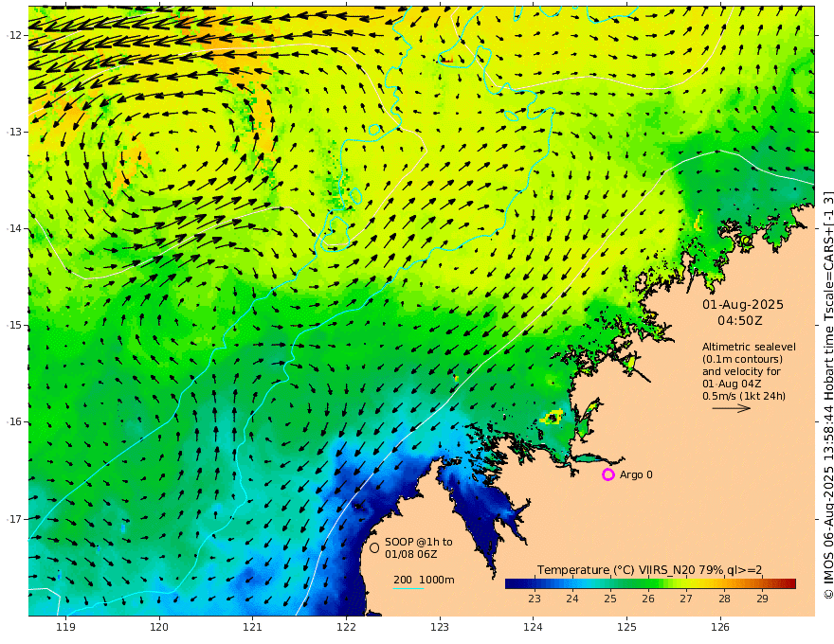The height and width of the screenshot is (644, 834).
Task: Click the 29 value on temperature scale
Action: [762, 599]
